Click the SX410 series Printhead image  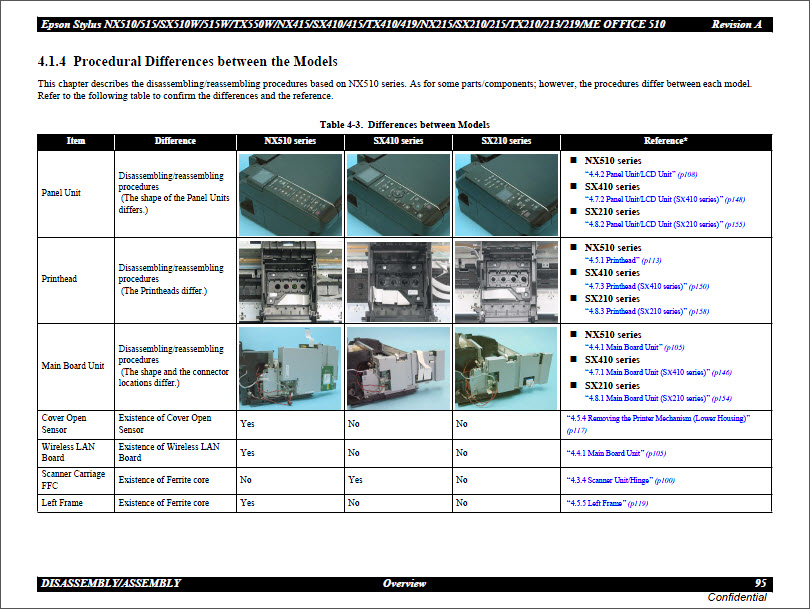(398, 279)
